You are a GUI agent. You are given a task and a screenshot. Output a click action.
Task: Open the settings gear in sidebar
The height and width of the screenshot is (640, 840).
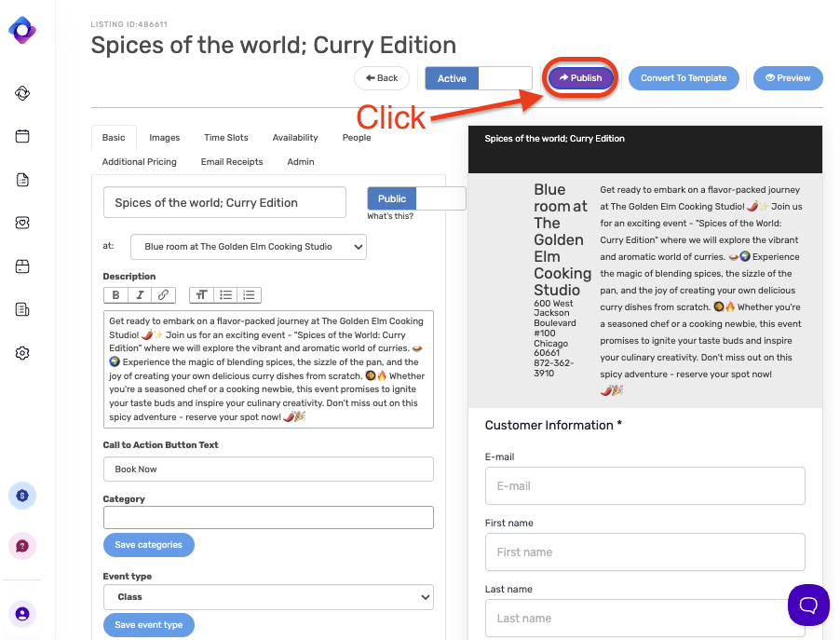22,353
